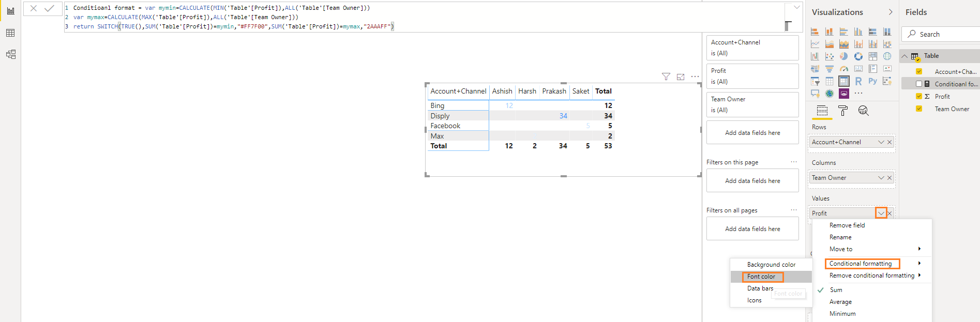Open Remove conditional formatting submenu
Screen dimensions: 980x322
click(x=872, y=275)
